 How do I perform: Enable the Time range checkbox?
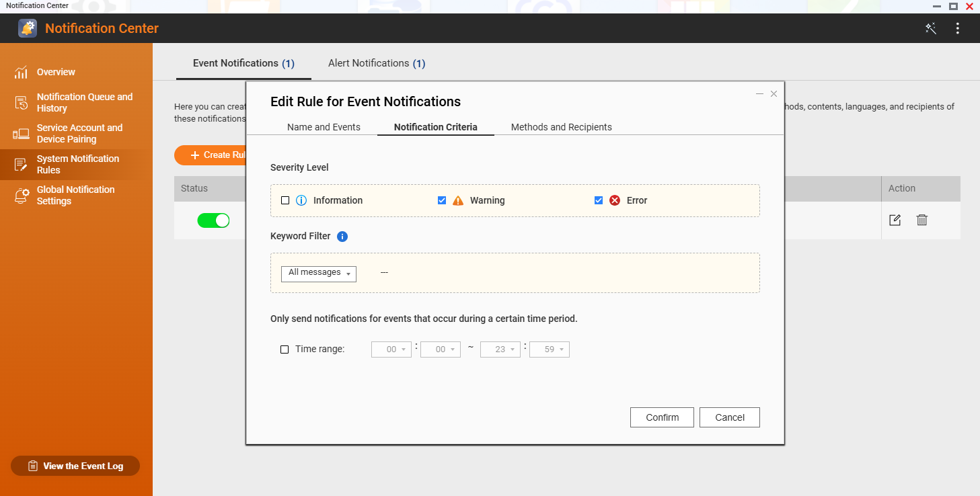click(285, 349)
